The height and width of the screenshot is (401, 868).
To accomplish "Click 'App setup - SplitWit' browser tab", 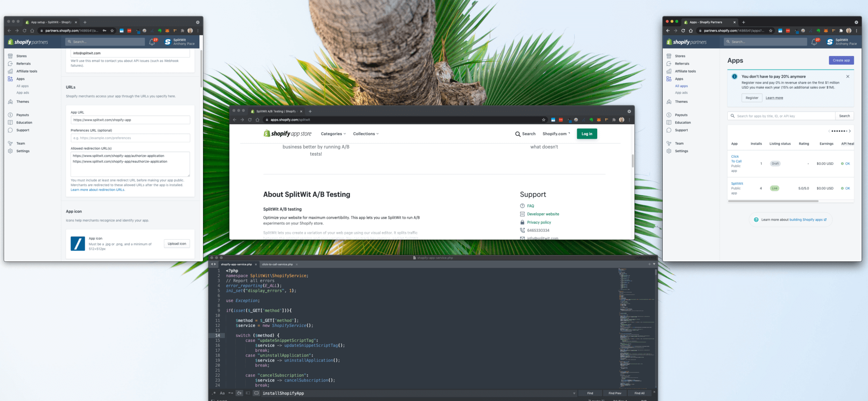I will coord(51,22).
